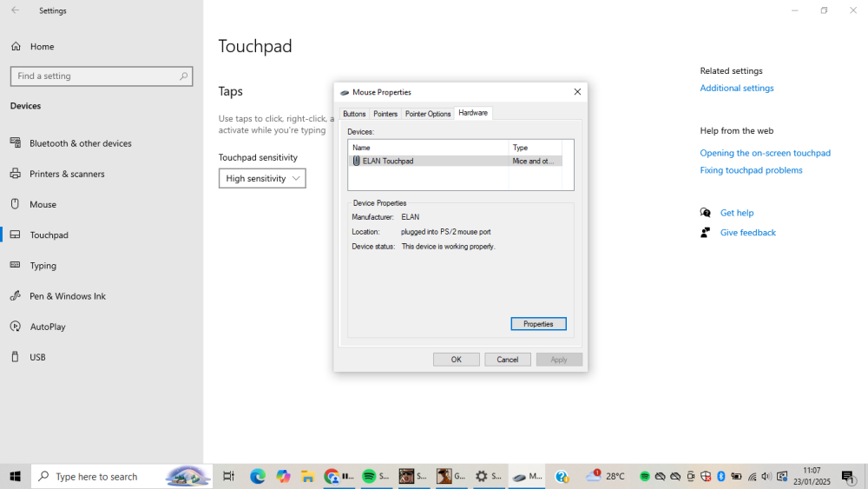Open the Windows Start menu
The height and width of the screenshot is (489, 868).
point(15,476)
